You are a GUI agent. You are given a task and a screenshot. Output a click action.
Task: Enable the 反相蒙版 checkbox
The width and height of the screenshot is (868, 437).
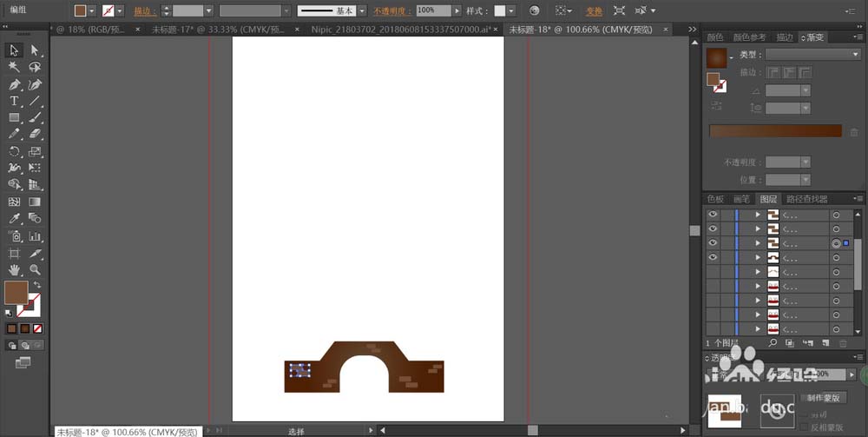coord(804,427)
